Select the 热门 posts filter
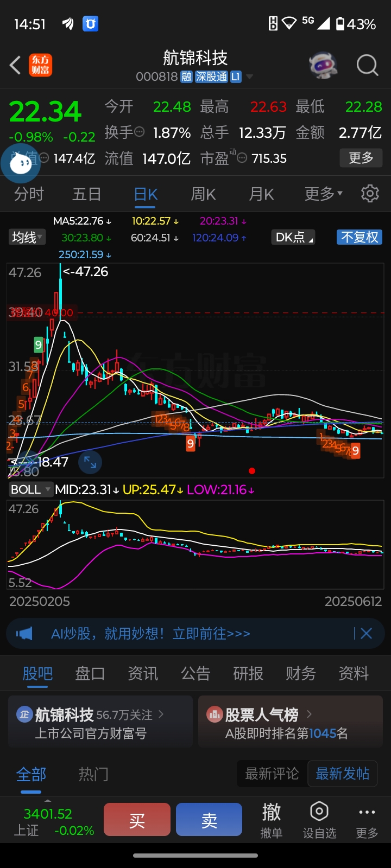Screen dimensions: 391x868 coord(93,774)
